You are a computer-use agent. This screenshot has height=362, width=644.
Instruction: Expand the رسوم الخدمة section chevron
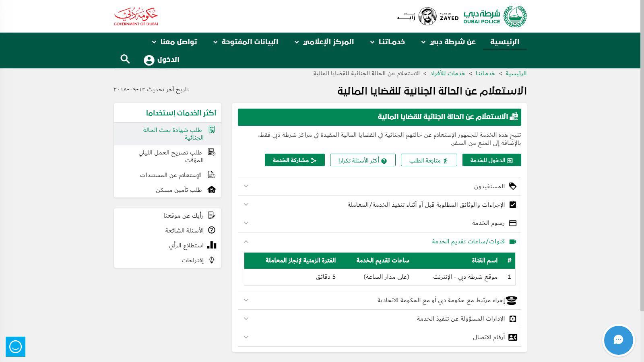(x=246, y=223)
